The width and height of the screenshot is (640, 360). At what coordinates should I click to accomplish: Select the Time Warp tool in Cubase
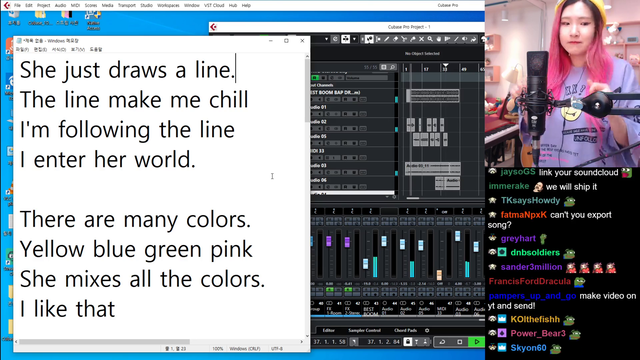[x=447, y=39]
